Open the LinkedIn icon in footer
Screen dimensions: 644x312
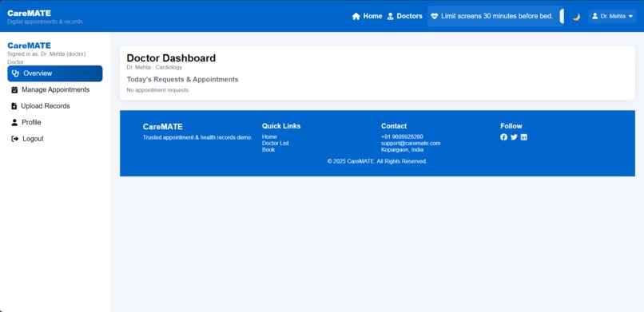coord(523,137)
